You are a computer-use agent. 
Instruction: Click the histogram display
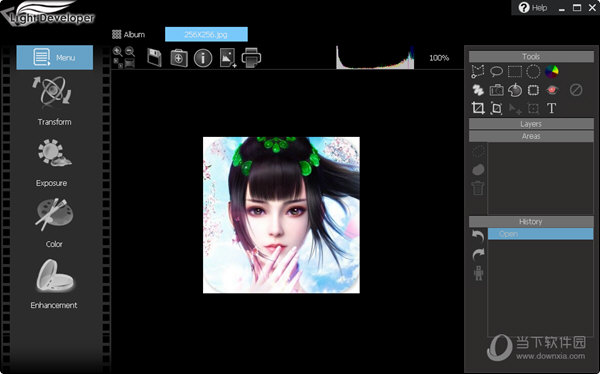(x=375, y=58)
